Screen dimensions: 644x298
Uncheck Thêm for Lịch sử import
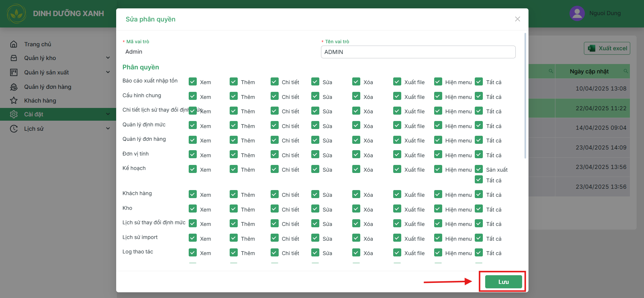(234, 238)
